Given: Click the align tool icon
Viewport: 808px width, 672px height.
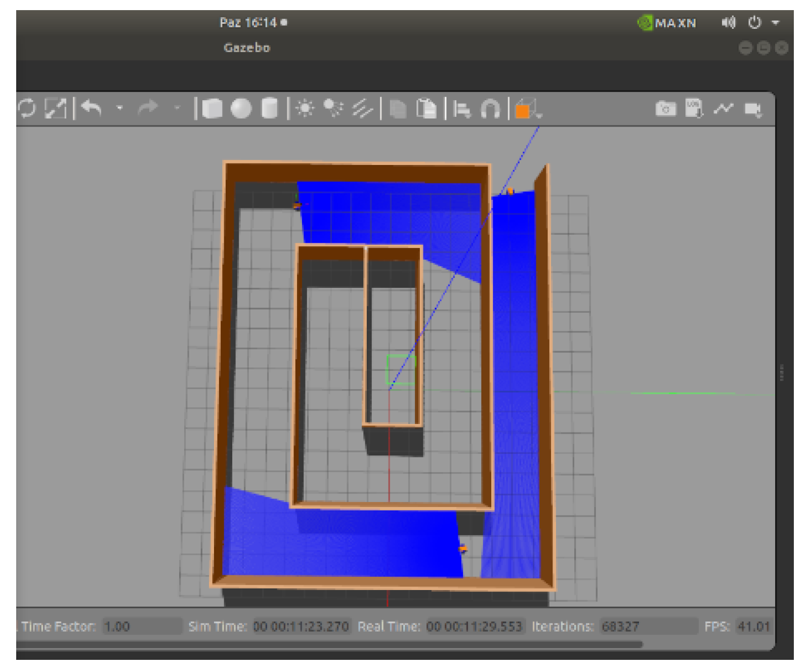Looking at the screenshot, I should pyautogui.click(x=461, y=108).
